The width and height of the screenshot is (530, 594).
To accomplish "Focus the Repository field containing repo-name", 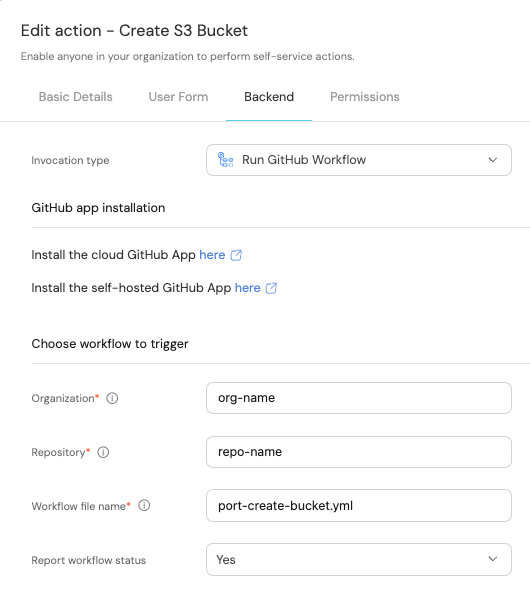I will click(359, 452).
